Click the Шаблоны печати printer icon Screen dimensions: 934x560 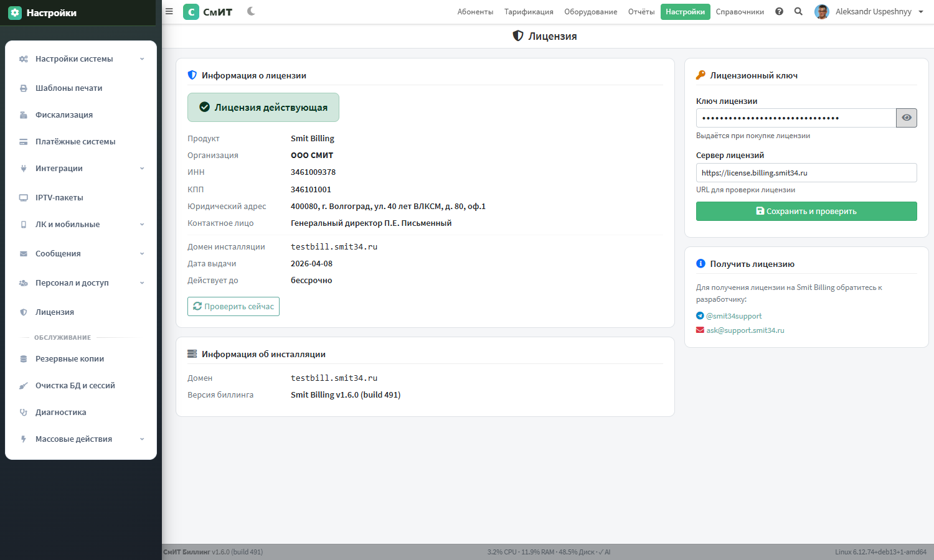24,88
